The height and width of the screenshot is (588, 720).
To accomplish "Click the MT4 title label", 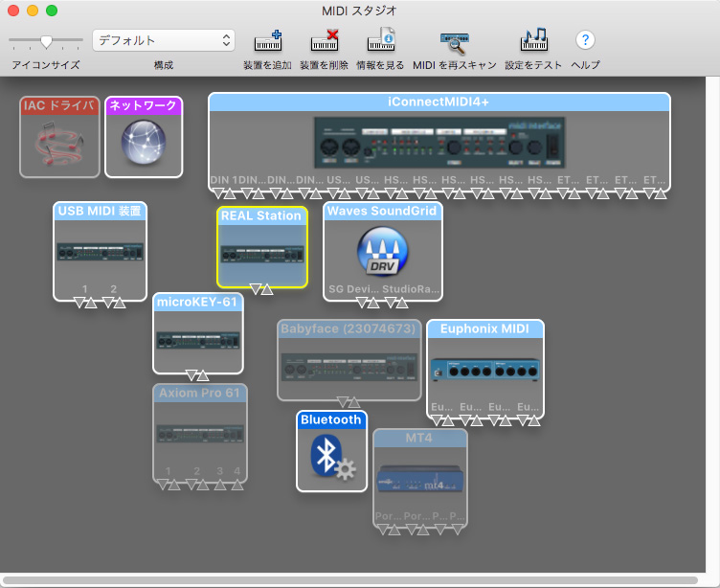I will [x=418, y=438].
